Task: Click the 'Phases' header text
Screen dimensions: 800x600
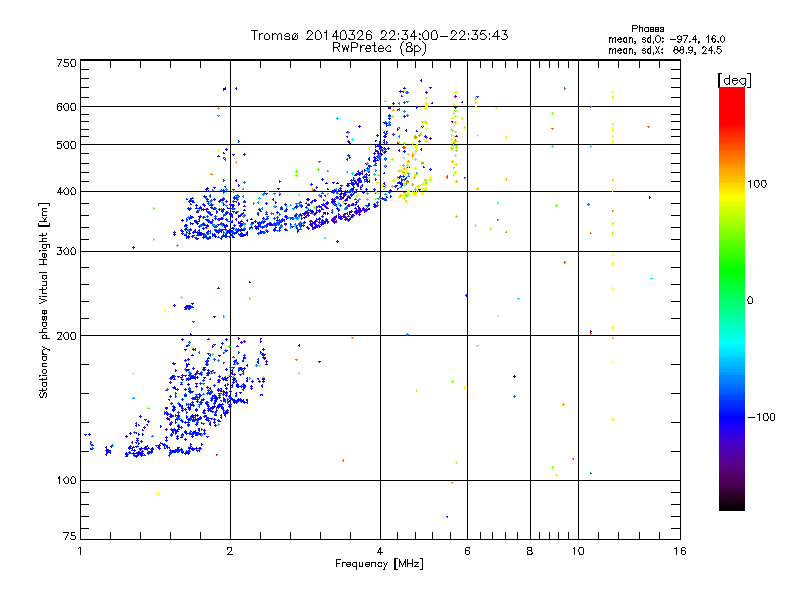Action: (x=647, y=29)
